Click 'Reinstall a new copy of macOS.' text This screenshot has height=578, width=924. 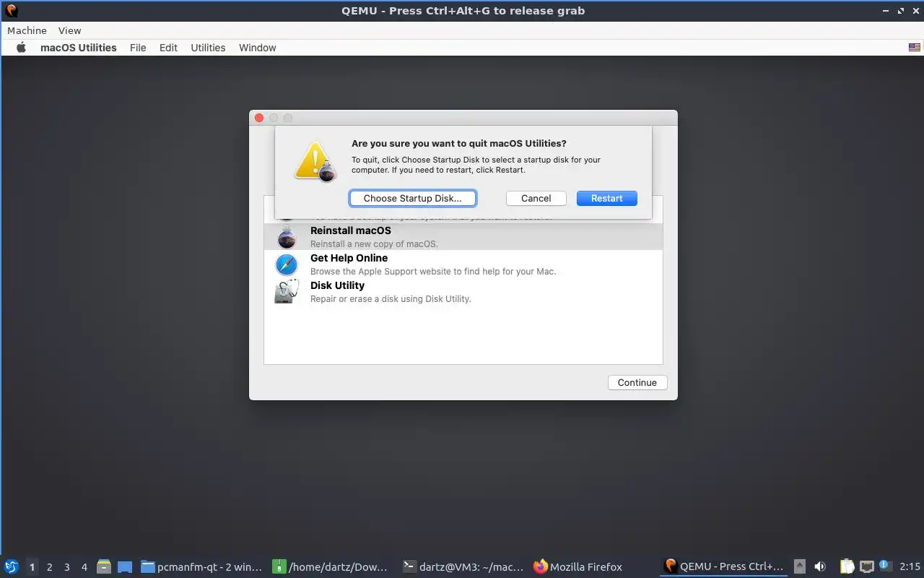point(374,244)
